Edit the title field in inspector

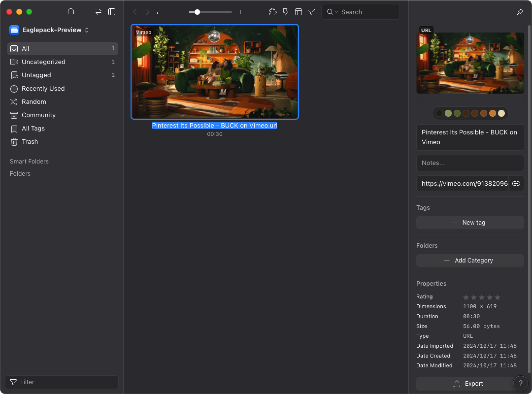[x=470, y=137]
